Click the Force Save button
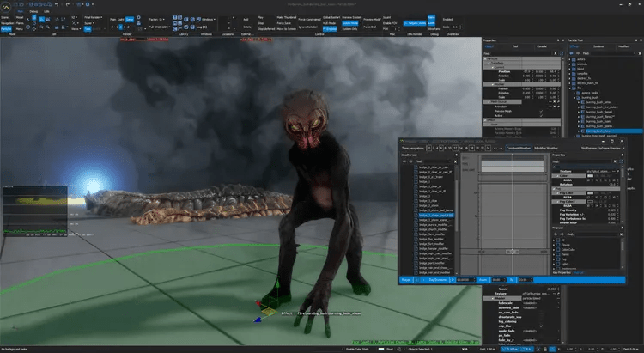Viewport: 644px width, 353px height. click(284, 23)
